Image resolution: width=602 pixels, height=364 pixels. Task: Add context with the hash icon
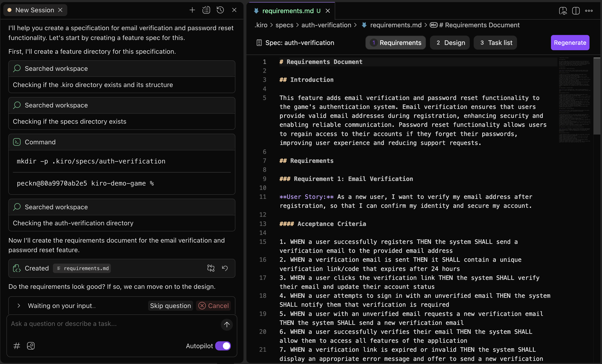click(17, 346)
